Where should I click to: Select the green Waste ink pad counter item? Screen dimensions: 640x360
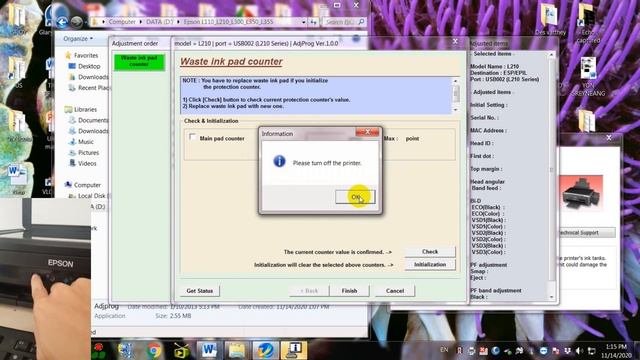click(139, 62)
